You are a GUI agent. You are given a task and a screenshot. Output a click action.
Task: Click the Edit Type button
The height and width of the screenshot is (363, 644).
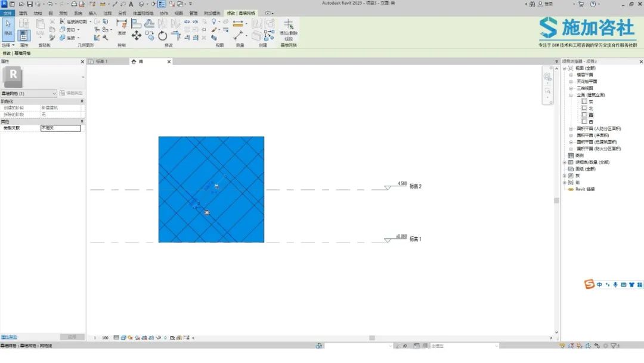pyautogui.click(x=72, y=94)
